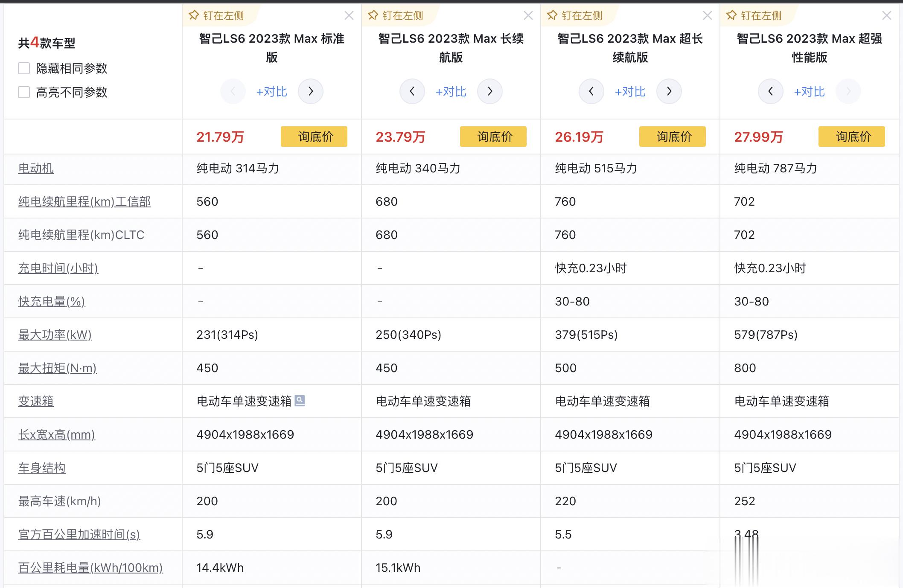Select the 智己LS6 2023款 Max 长续航版 title

451,48
